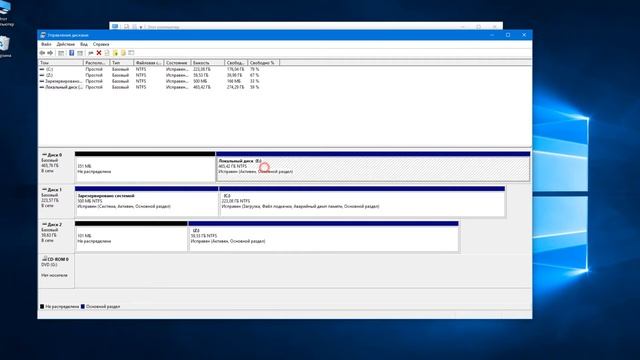Click the 500 МБ capacity cell
Viewport: 640px width, 360px height.
200,81
